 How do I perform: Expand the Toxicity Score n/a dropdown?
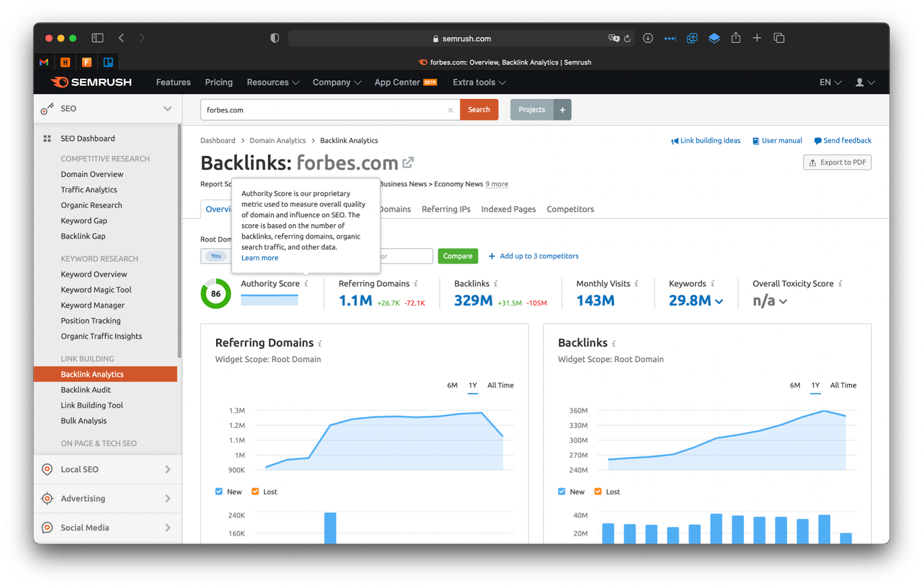point(783,301)
